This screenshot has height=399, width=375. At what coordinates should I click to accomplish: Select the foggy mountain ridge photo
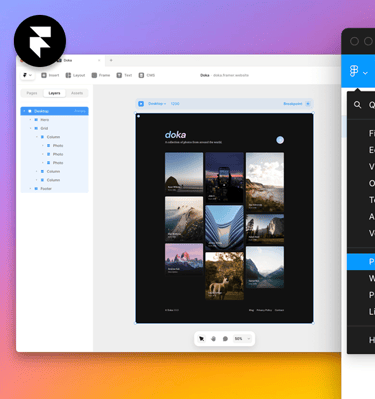(184, 219)
